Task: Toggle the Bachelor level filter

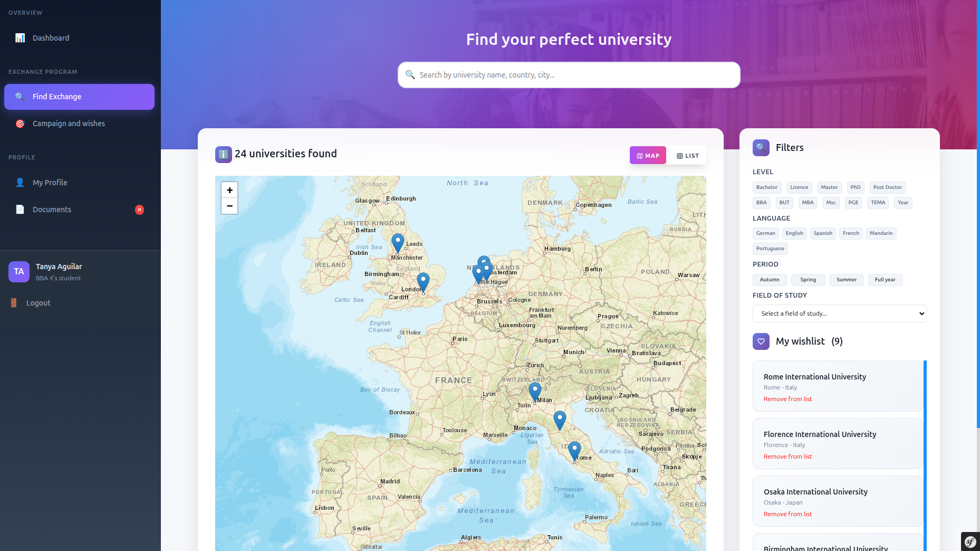Action: tap(767, 187)
